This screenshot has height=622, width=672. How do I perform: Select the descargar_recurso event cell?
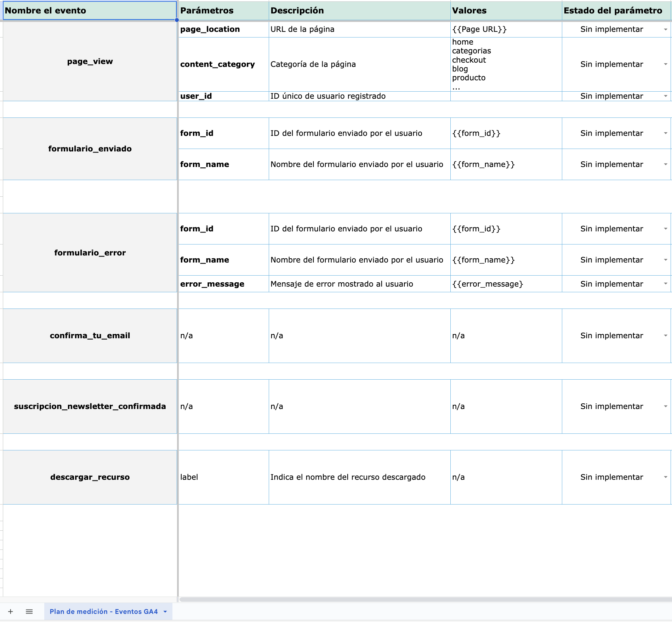click(90, 477)
